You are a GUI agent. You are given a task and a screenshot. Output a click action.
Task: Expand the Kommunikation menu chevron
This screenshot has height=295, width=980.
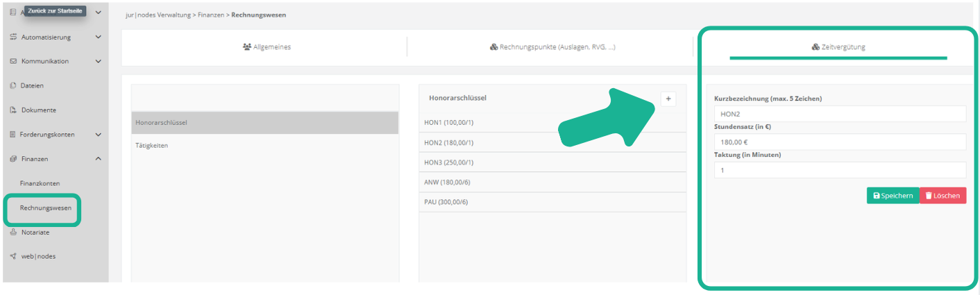click(98, 62)
